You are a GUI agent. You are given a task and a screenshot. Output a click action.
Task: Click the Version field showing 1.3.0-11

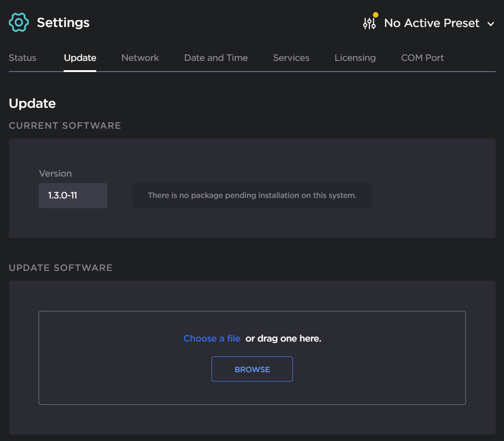point(73,196)
